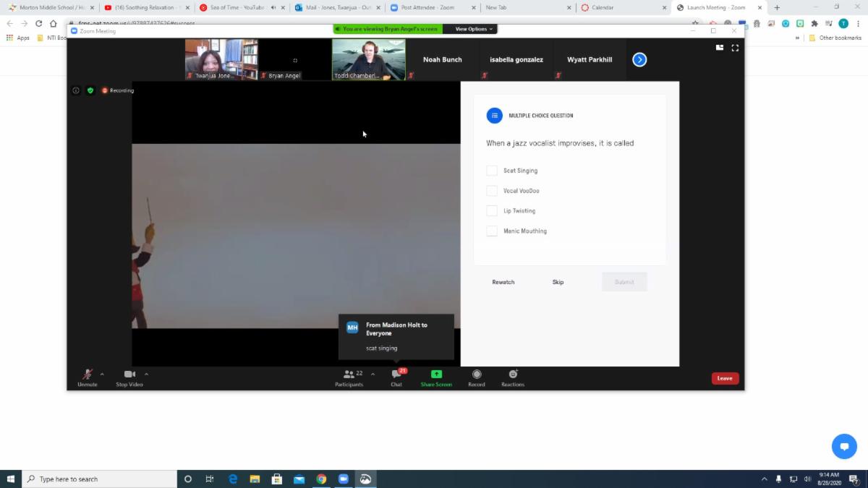Check the Vocal VooDoo answer
The height and width of the screenshot is (488, 868).
click(x=492, y=191)
